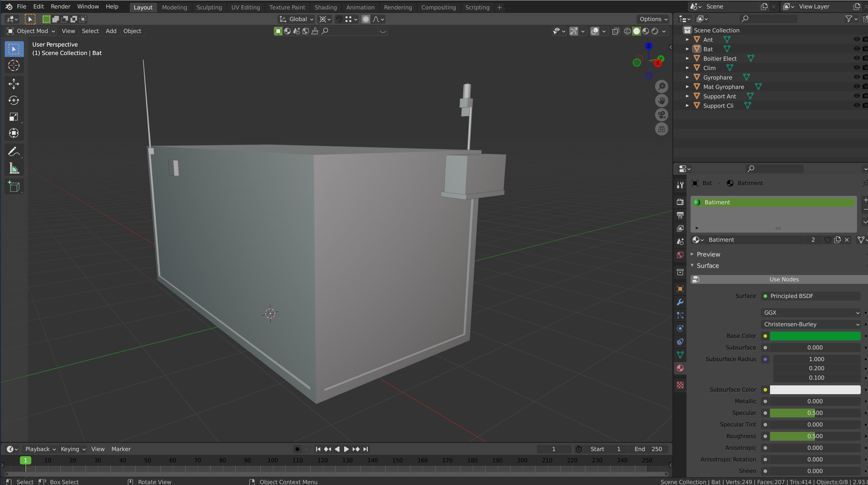This screenshot has height=485, width=868.
Task: Select the Rotate tool
Action: (14, 100)
